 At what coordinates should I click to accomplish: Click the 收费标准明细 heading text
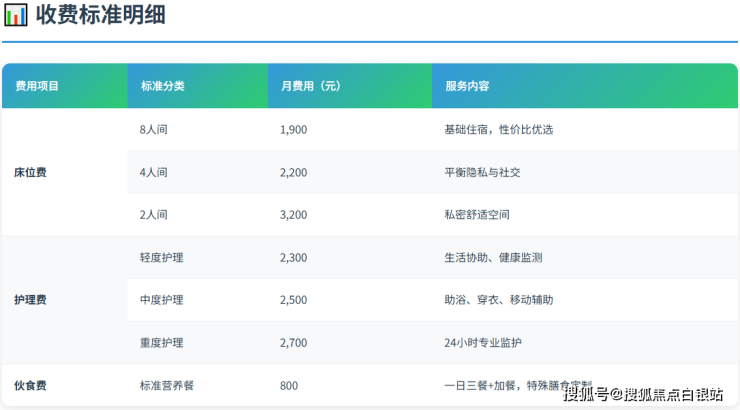(x=101, y=16)
